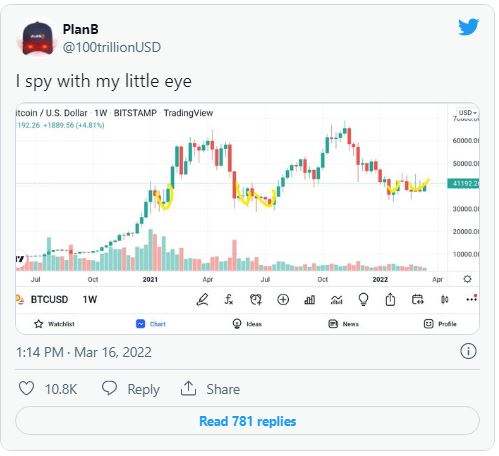Open the bar chart type icon
Screen dimensions: 499x456
310,300
